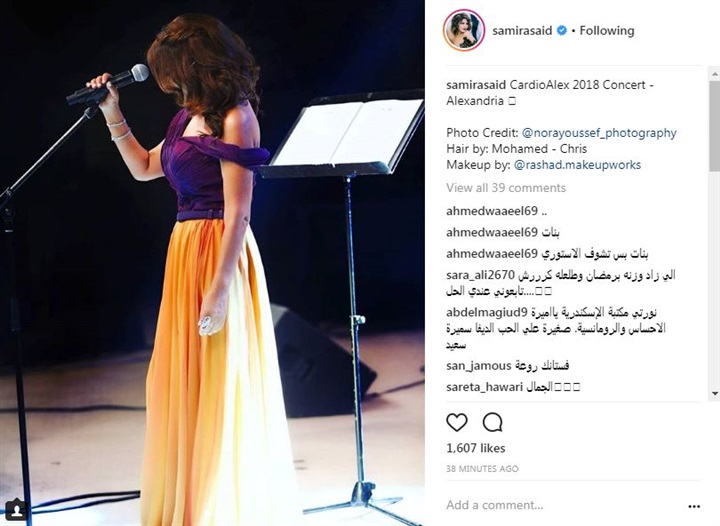Image resolution: width=720 pixels, height=526 pixels.
Task: Open @norayoussef_photography profile link
Action: click(599, 133)
